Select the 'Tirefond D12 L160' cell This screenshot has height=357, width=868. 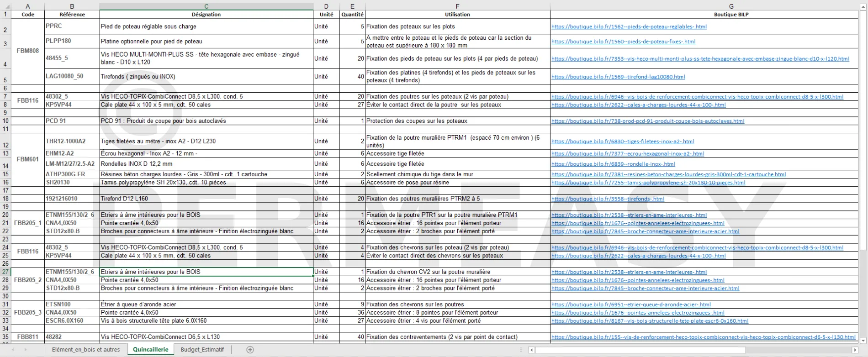[x=206, y=199]
